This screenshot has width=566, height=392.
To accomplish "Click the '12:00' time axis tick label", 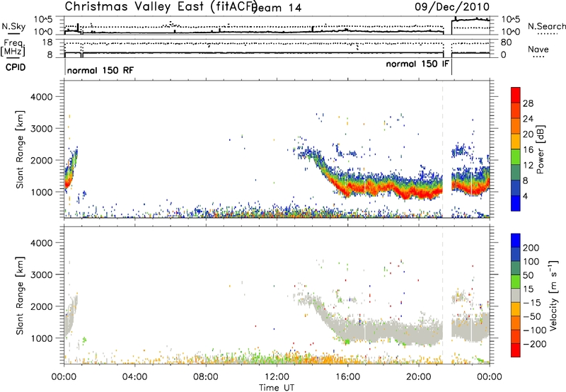I will click(x=277, y=377).
